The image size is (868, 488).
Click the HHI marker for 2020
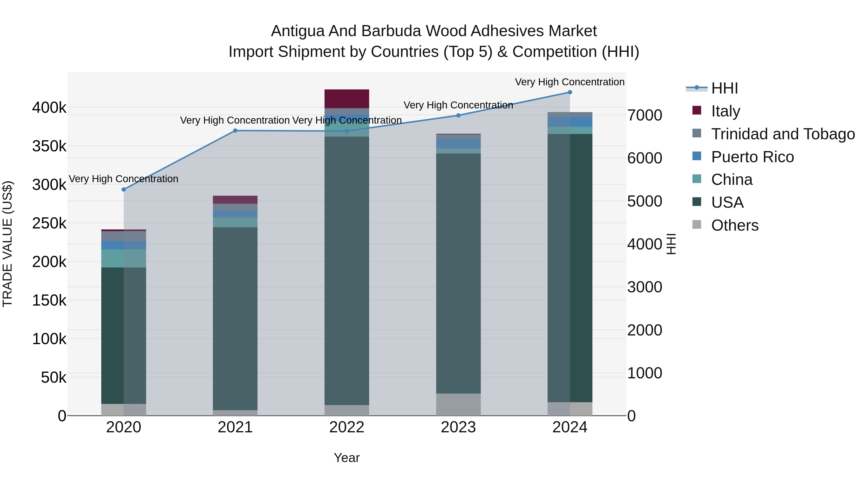coord(124,190)
